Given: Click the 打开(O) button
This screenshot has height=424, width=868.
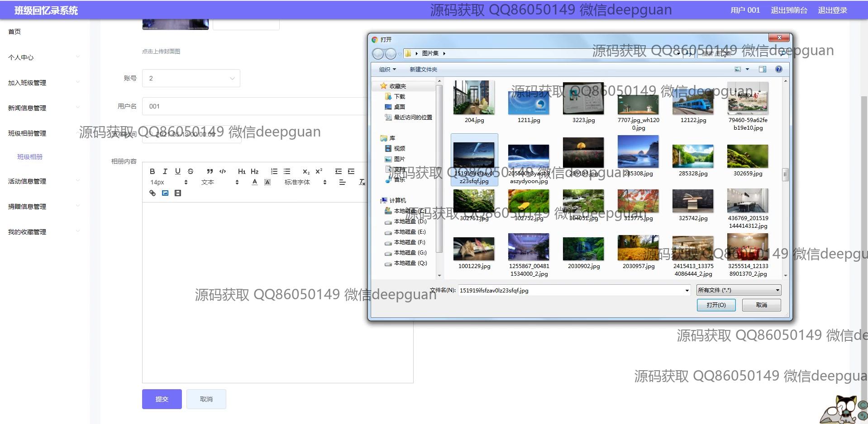Looking at the screenshot, I should coord(716,305).
